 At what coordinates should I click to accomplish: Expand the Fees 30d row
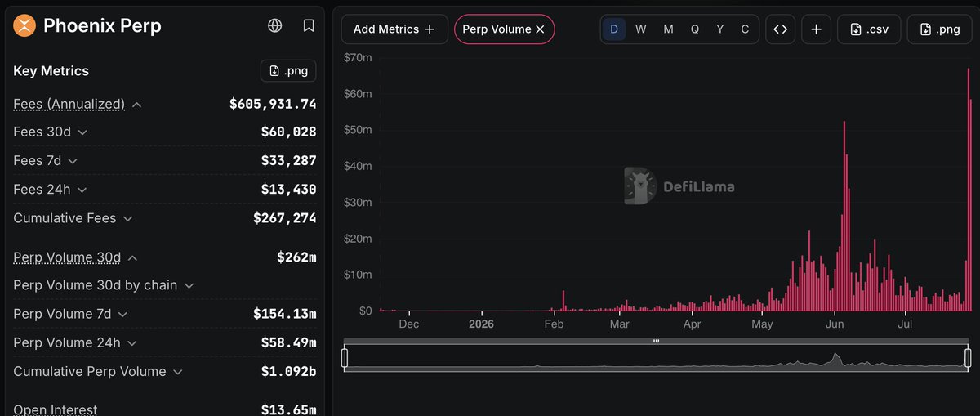click(82, 132)
